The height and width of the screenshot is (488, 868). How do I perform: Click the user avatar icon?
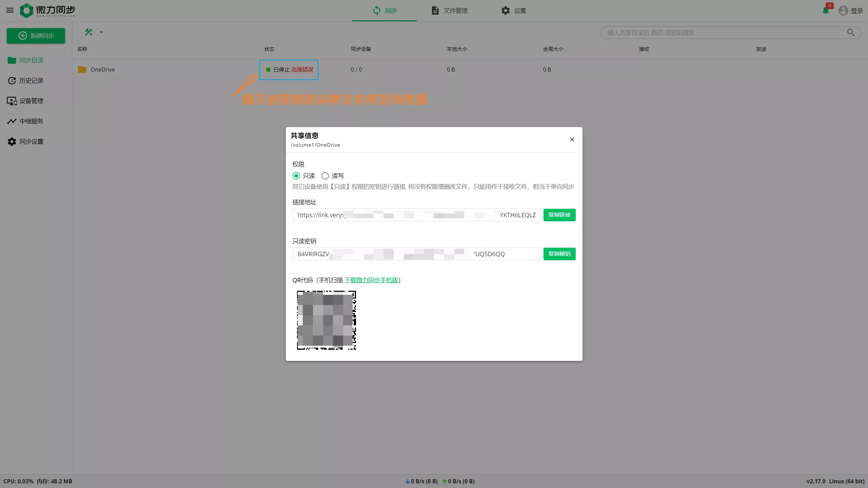(x=843, y=11)
